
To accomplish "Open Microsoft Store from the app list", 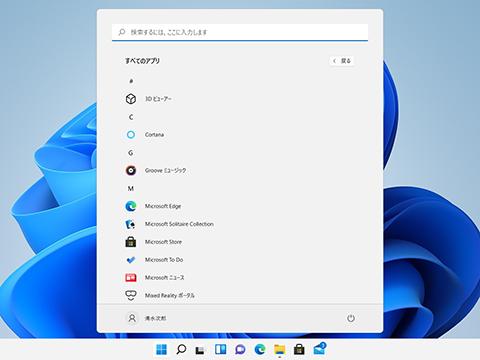I will coord(154,242).
